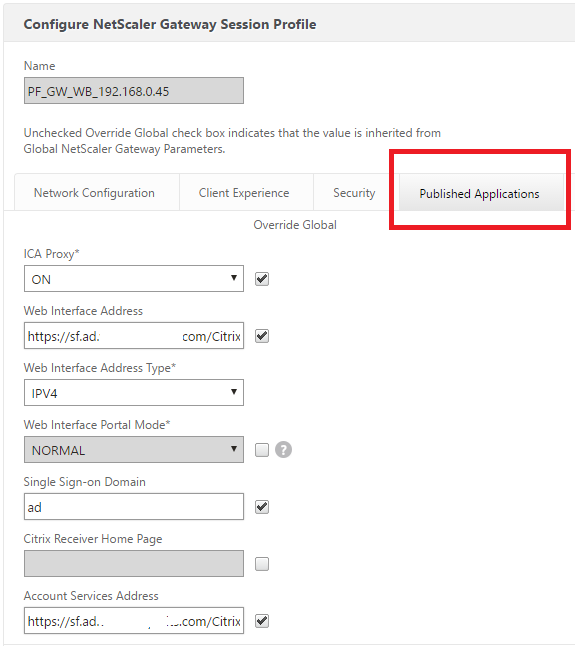575x646 pixels.
Task: Enable Web Interface Portal Mode override checkbox
Action: coord(262,450)
